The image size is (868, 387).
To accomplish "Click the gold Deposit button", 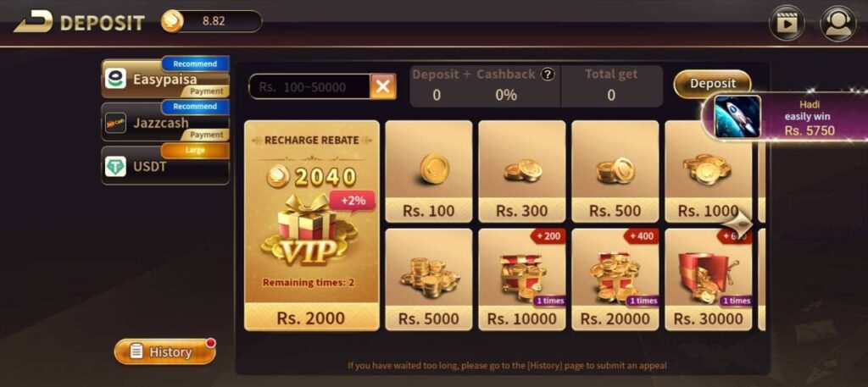I will [x=712, y=84].
